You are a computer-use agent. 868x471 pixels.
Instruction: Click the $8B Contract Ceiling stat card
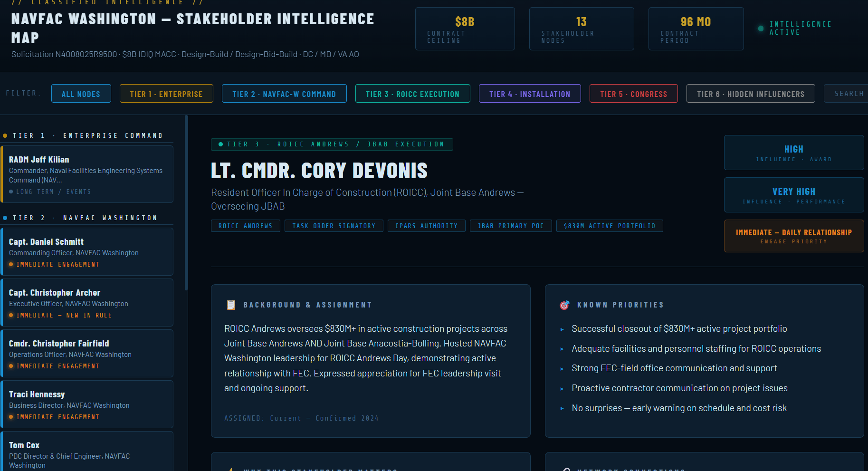(x=465, y=29)
